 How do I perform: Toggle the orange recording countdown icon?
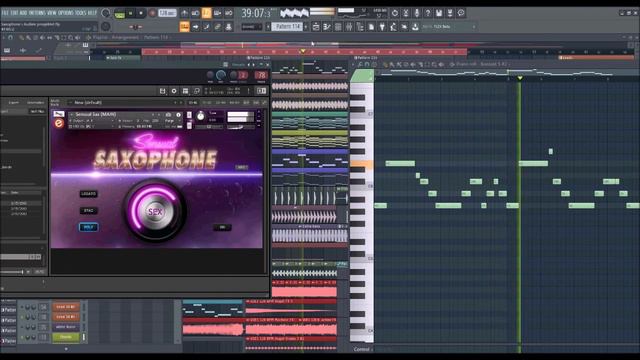click(207, 13)
